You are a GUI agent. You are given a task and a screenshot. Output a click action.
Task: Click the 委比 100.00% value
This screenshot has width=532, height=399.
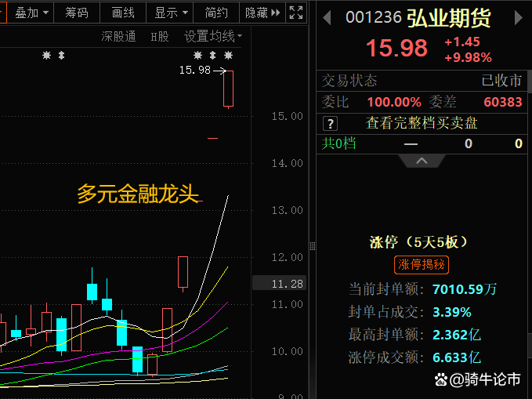394,102
